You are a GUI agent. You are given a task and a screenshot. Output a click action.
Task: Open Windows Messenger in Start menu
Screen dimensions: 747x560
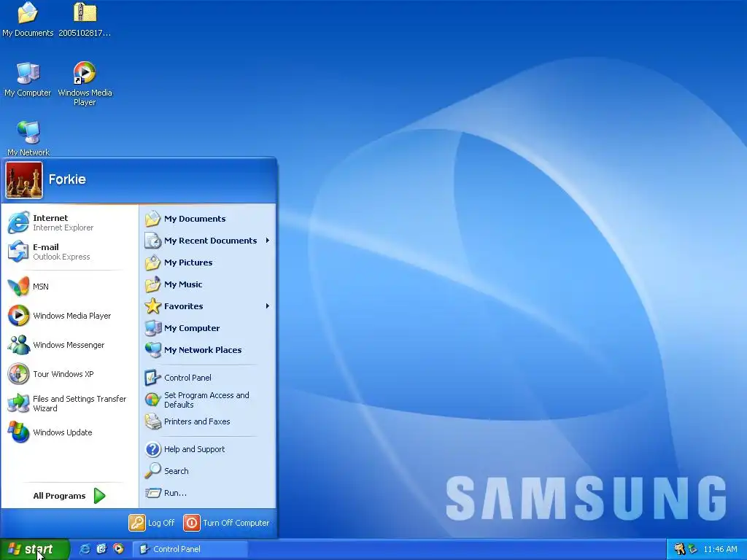tap(69, 345)
